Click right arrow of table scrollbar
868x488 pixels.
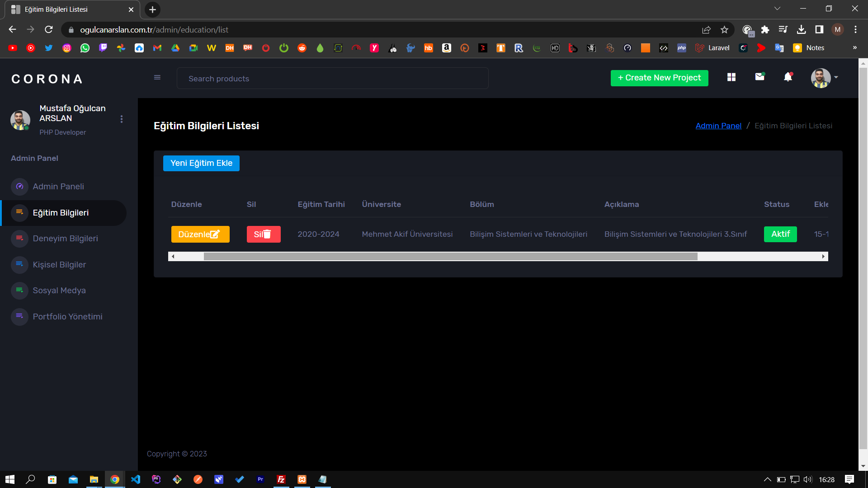(823, 257)
